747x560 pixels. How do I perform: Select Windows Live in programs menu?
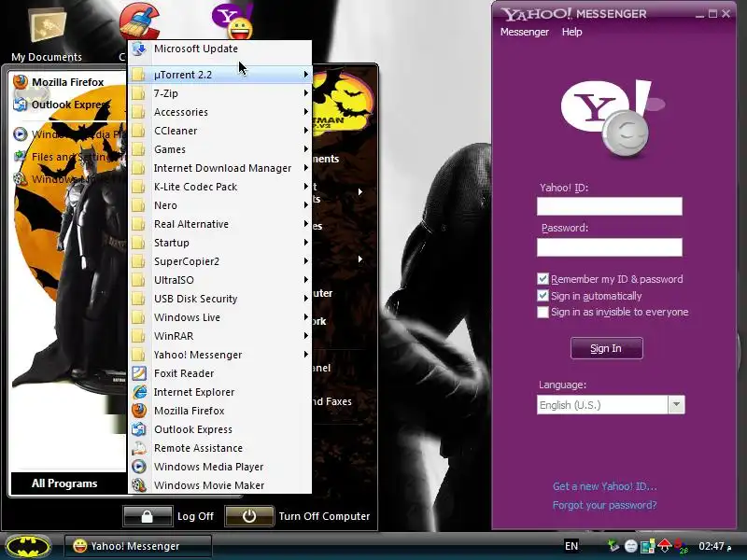[219, 317]
